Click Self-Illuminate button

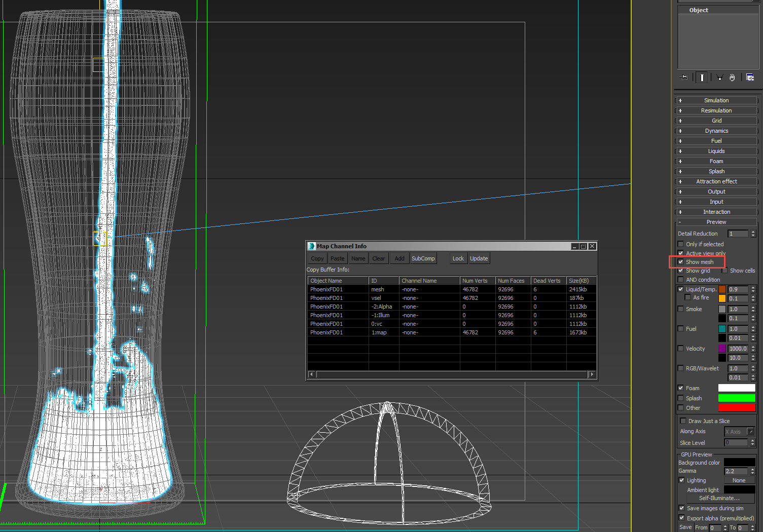[719, 498]
